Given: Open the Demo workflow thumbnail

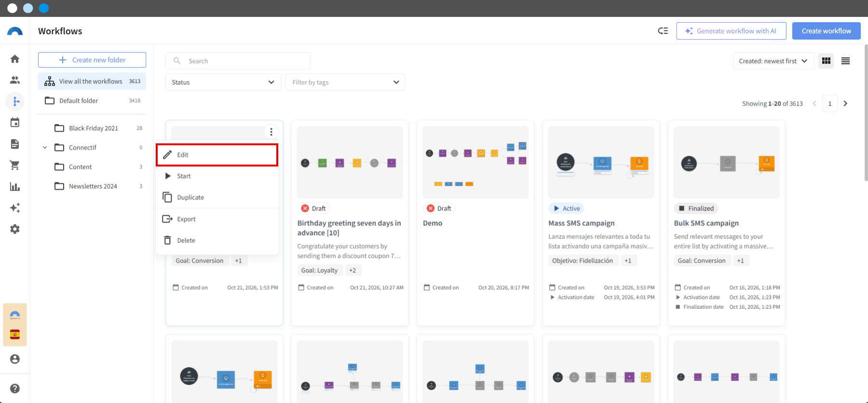Looking at the screenshot, I should tap(475, 162).
